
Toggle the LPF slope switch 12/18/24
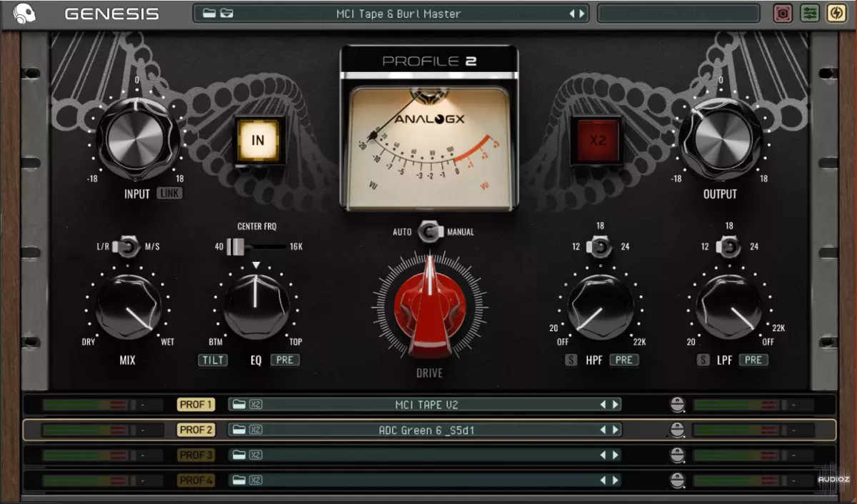(728, 247)
